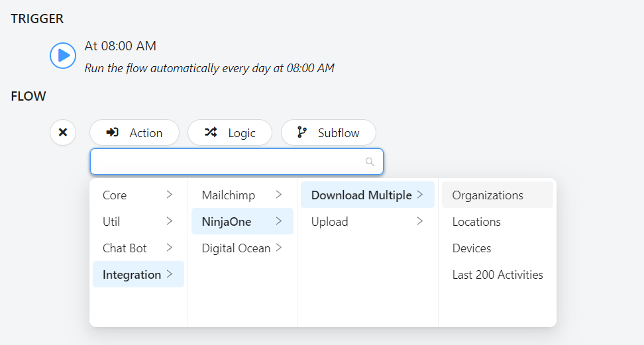Image resolution: width=644 pixels, height=345 pixels.
Task: Click the chevron next to Digital Ocean
Action: [279, 248]
